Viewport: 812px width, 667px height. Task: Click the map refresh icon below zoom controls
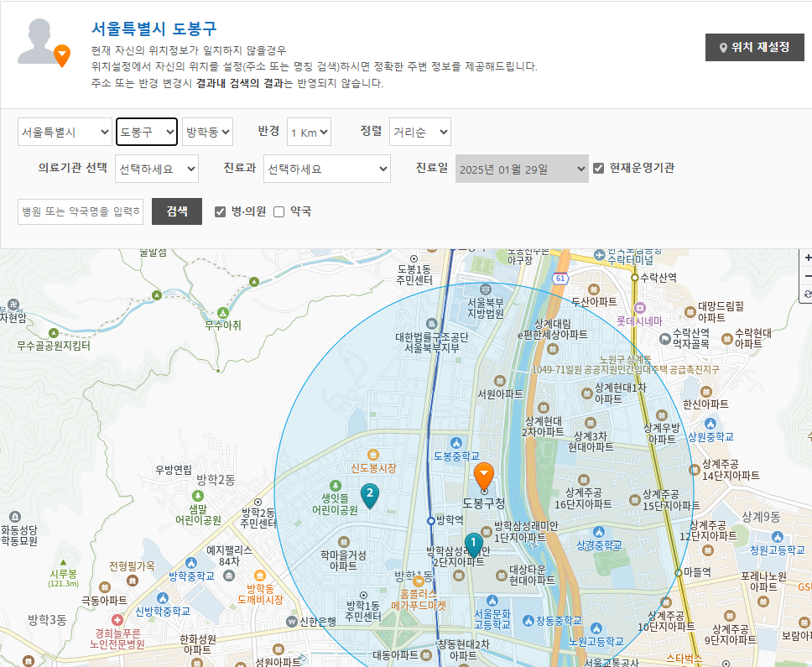coord(807,294)
